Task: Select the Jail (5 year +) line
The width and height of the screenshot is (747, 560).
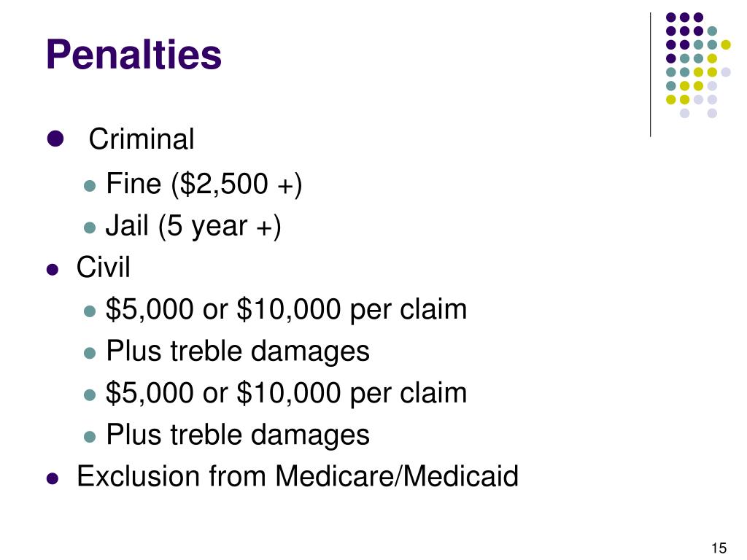Action: [193, 226]
